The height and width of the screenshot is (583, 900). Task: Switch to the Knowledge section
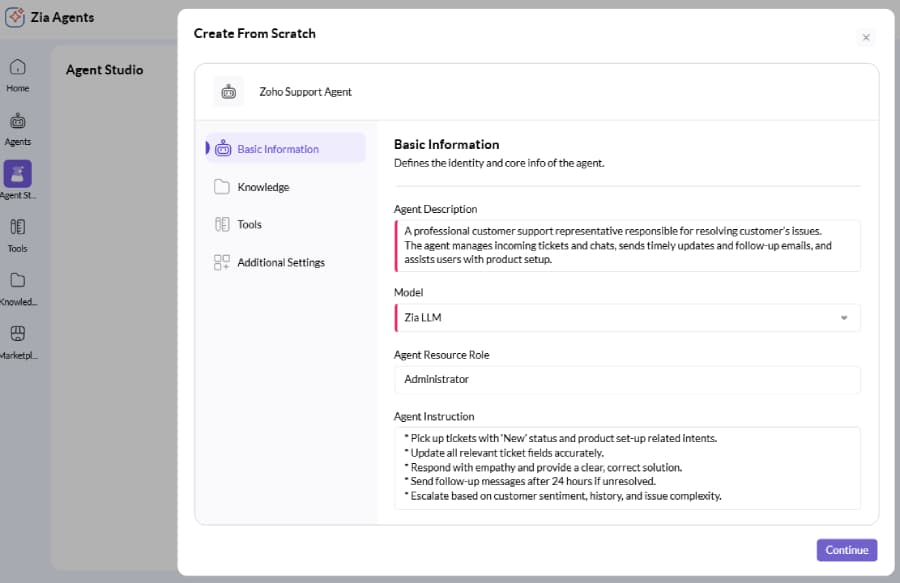[x=286, y=187]
